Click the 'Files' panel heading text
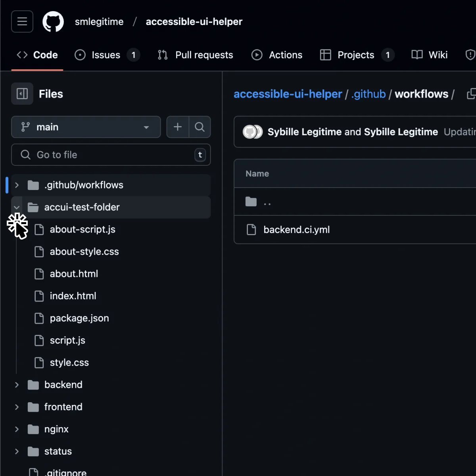Viewport: 476px width, 476px height. tap(51, 94)
